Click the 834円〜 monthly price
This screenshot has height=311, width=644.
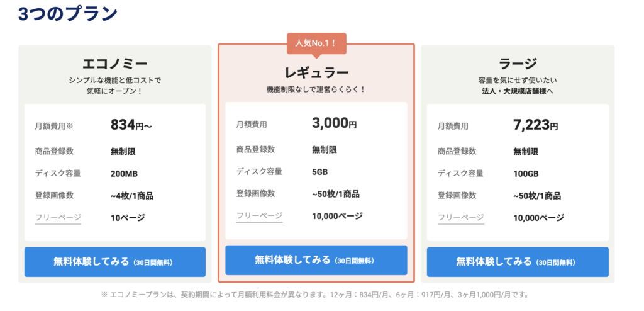pos(131,125)
